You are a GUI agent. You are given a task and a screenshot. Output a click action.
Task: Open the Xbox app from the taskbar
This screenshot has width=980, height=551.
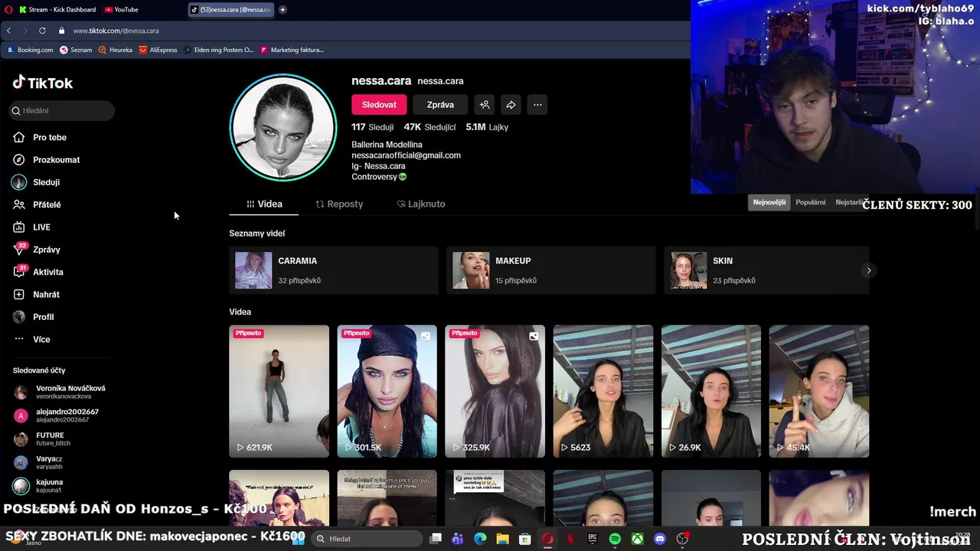(x=637, y=539)
